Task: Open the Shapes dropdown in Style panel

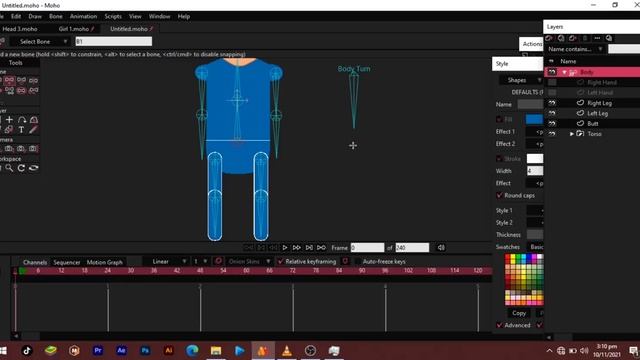Action: pos(521,80)
